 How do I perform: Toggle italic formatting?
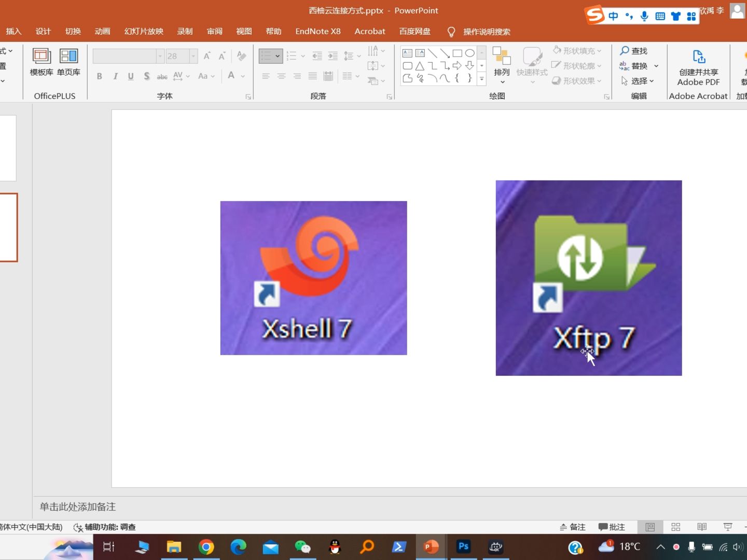[115, 76]
